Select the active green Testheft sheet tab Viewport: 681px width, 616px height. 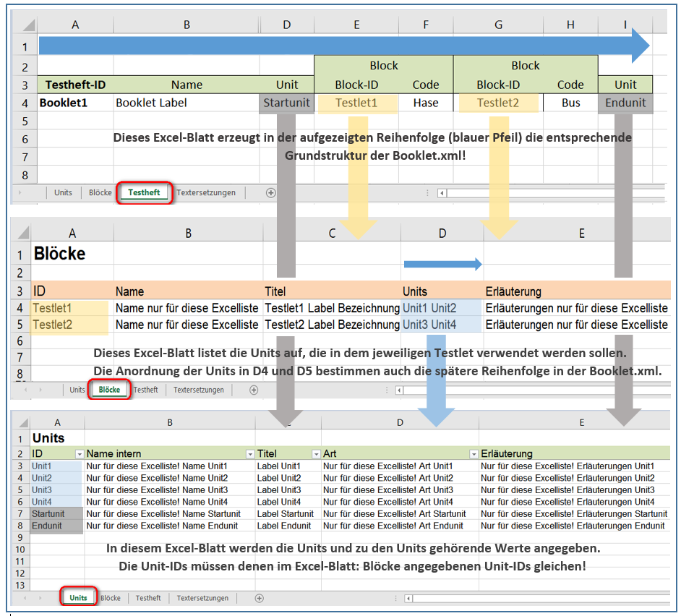pyautogui.click(x=145, y=192)
